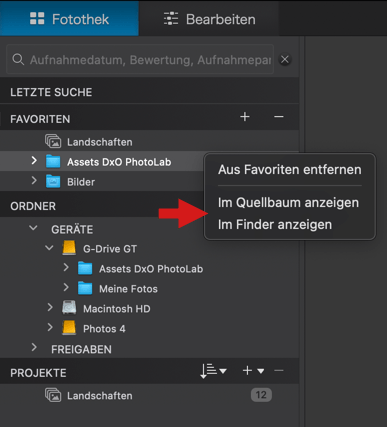Image resolution: width=387 pixels, height=427 pixels.
Task: Select the Macintosh HD disk icon
Action: pos(69,308)
